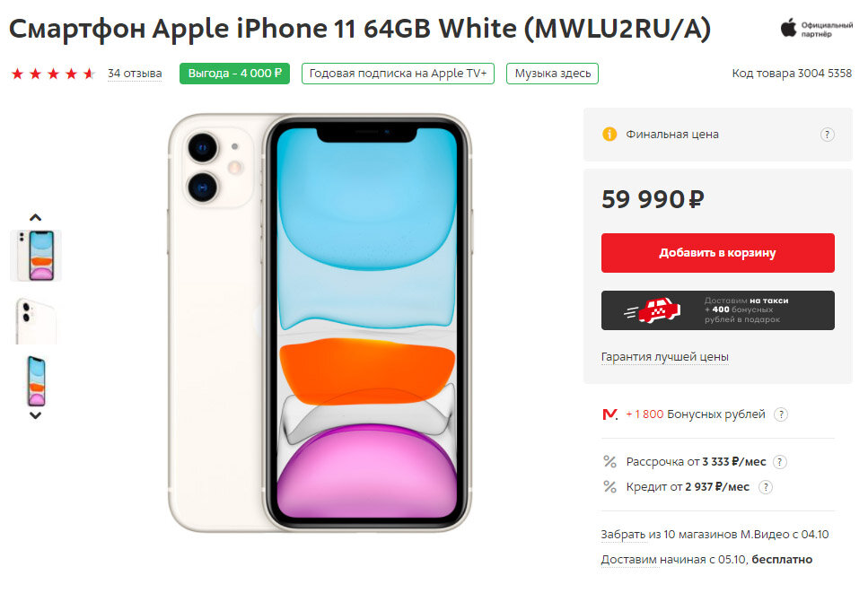Click the help icon next to Финальная цена

click(827, 135)
